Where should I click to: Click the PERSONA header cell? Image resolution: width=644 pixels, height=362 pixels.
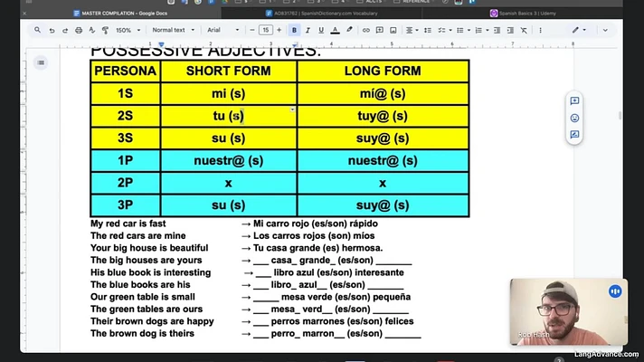(x=125, y=71)
